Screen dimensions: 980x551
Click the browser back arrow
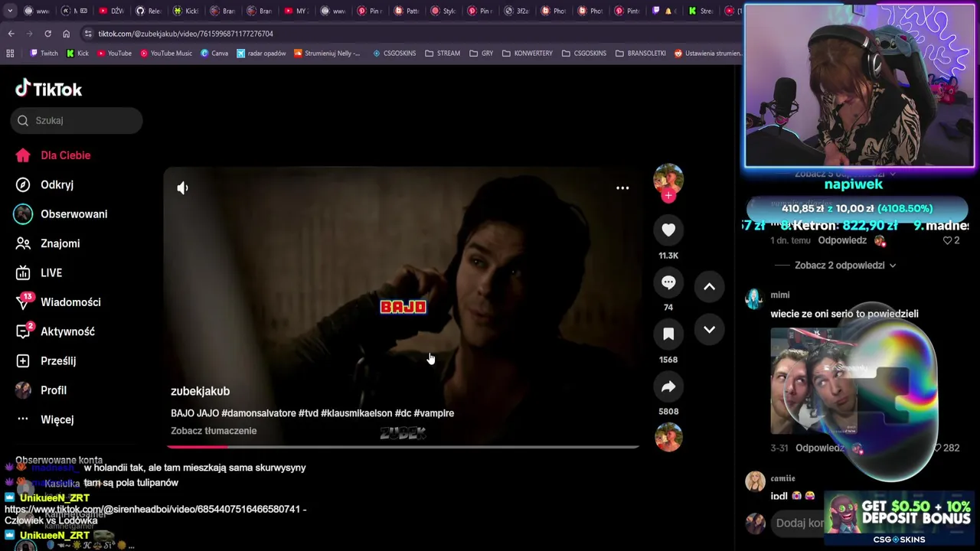pyautogui.click(x=11, y=34)
